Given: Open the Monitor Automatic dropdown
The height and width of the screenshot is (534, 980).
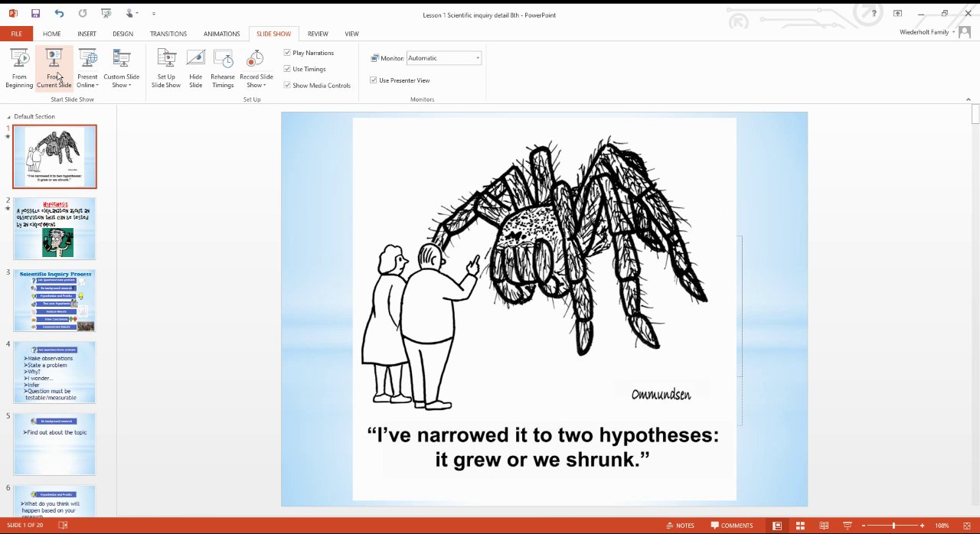Looking at the screenshot, I should click(444, 58).
